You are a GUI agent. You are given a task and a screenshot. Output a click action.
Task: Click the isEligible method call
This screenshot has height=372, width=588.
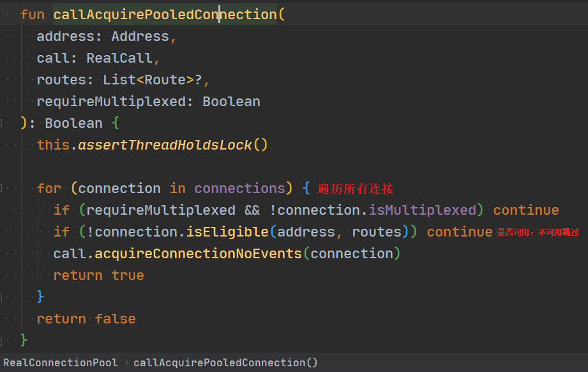(227, 232)
